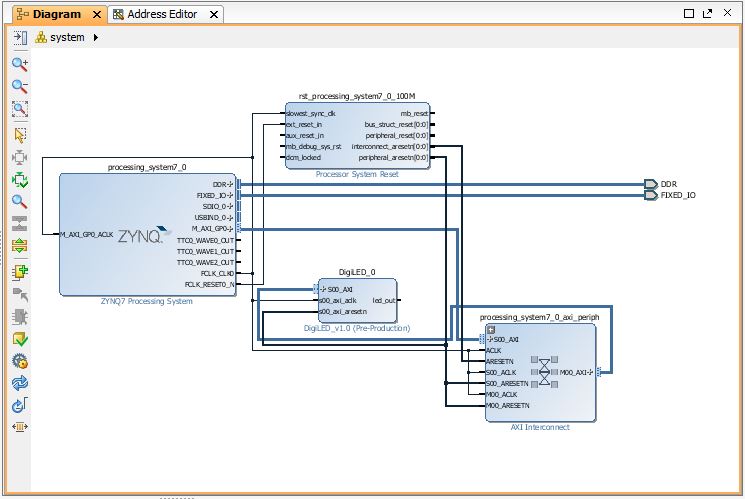Image resolution: width=745 pixels, height=499 pixels.
Task: Expand the SDIO_0 interface pin
Action: point(230,206)
